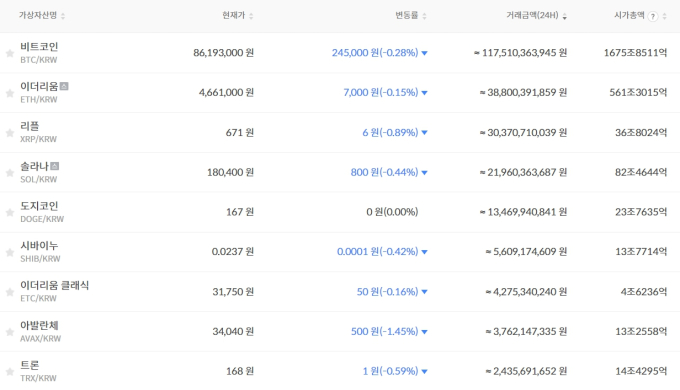Favorite 이더리움 with its star icon
The width and height of the screenshot is (680, 390).
[10, 93]
